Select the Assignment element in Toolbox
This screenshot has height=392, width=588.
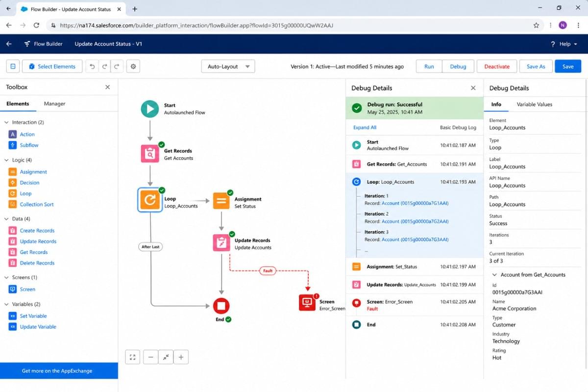[x=33, y=172]
